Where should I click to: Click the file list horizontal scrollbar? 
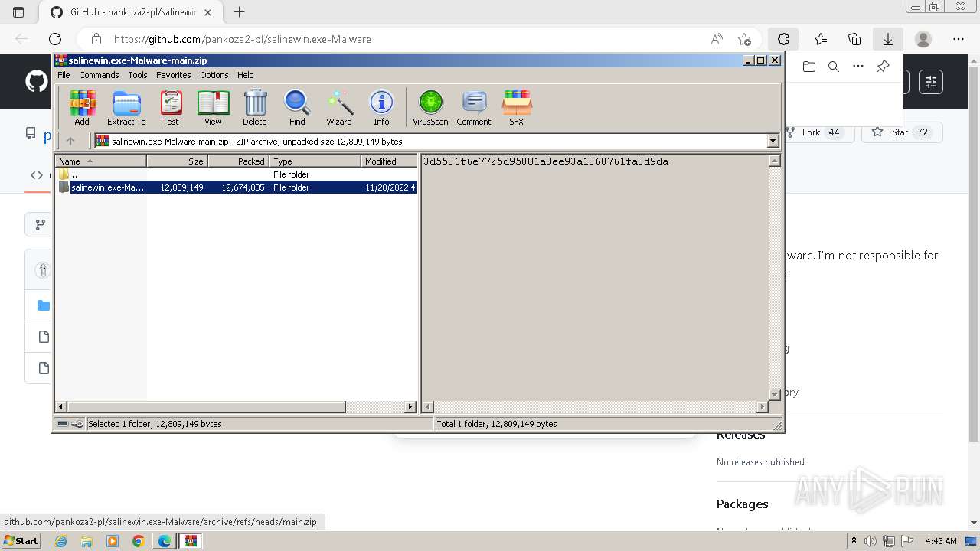click(237, 407)
